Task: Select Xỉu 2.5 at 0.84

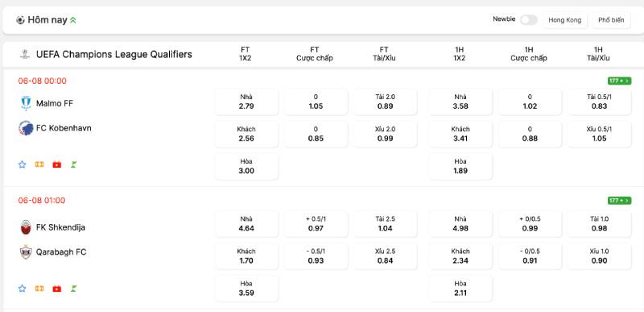Action: tap(386, 256)
